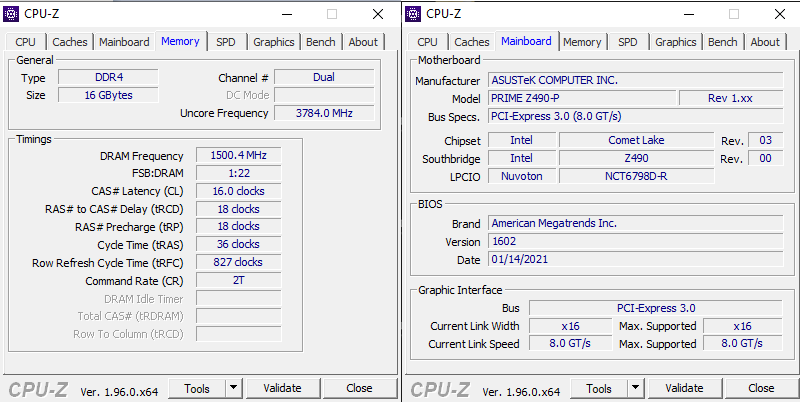
Task: Select Memory tab in left CPU-Z window
Action: click(x=180, y=41)
